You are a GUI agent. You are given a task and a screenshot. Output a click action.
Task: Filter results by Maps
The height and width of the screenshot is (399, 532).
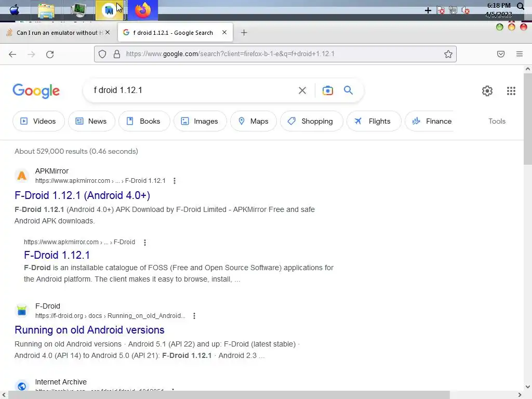tap(254, 121)
